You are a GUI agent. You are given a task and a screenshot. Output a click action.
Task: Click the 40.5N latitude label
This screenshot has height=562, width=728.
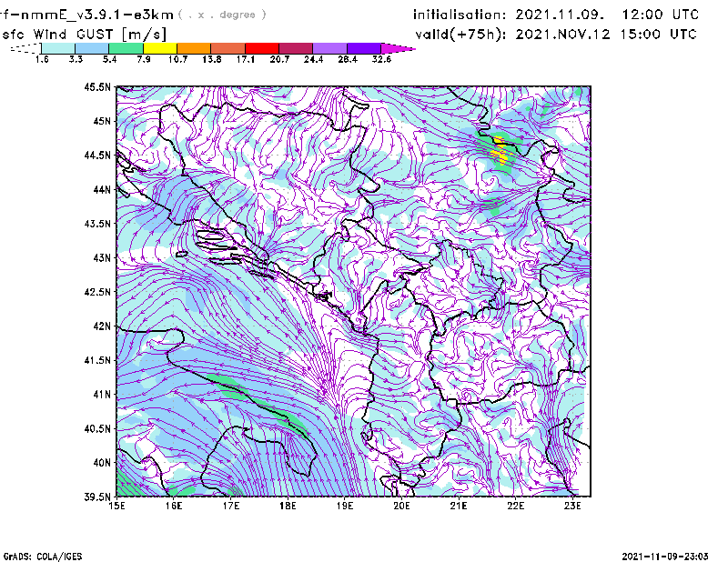click(97, 429)
